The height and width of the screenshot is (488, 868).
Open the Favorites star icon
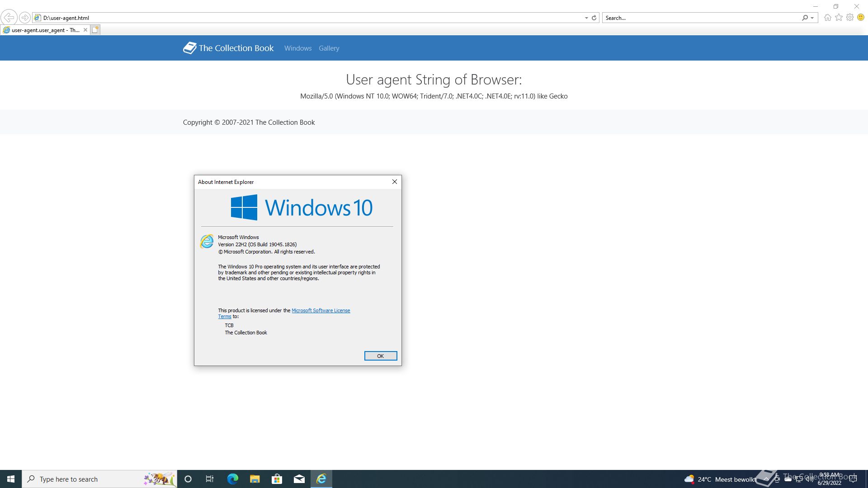(x=839, y=18)
